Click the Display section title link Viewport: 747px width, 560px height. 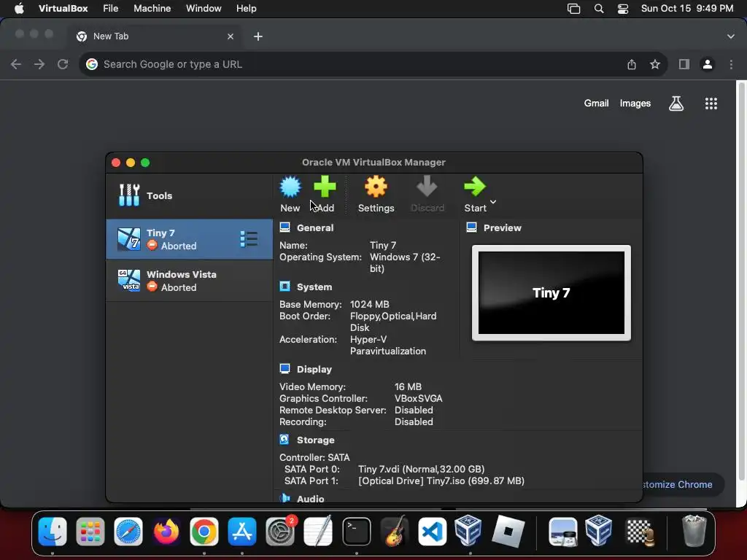(x=314, y=370)
